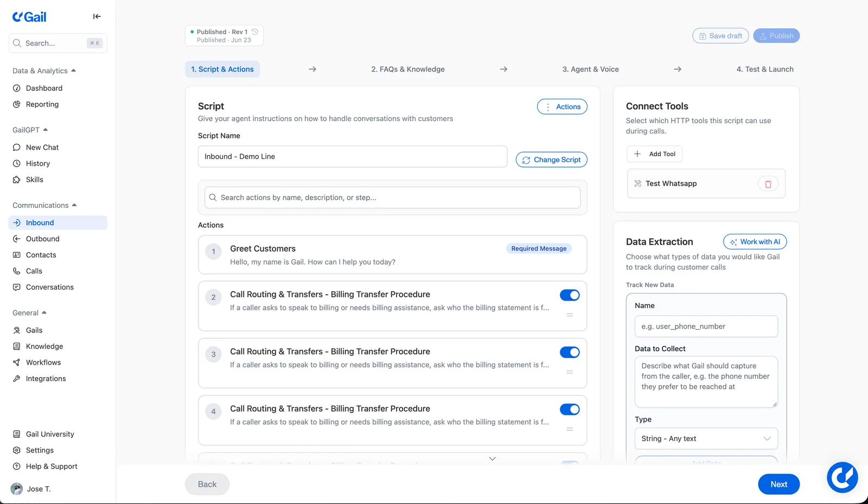The width and height of the screenshot is (868, 504).
Task: Open the script Actions menu button
Action: pyautogui.click(x=562, y=107)
